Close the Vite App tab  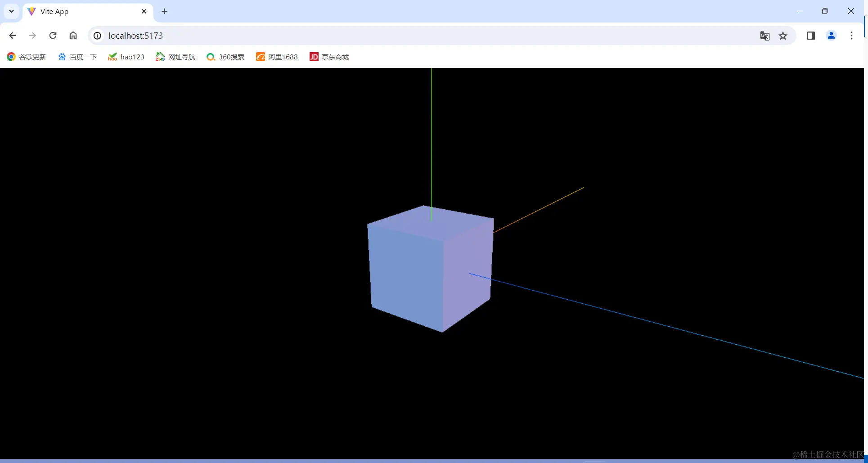144,11
